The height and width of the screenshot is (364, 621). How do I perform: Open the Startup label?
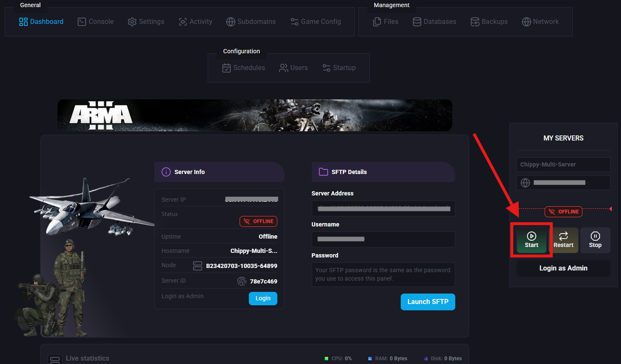click(x=344, y=68)
